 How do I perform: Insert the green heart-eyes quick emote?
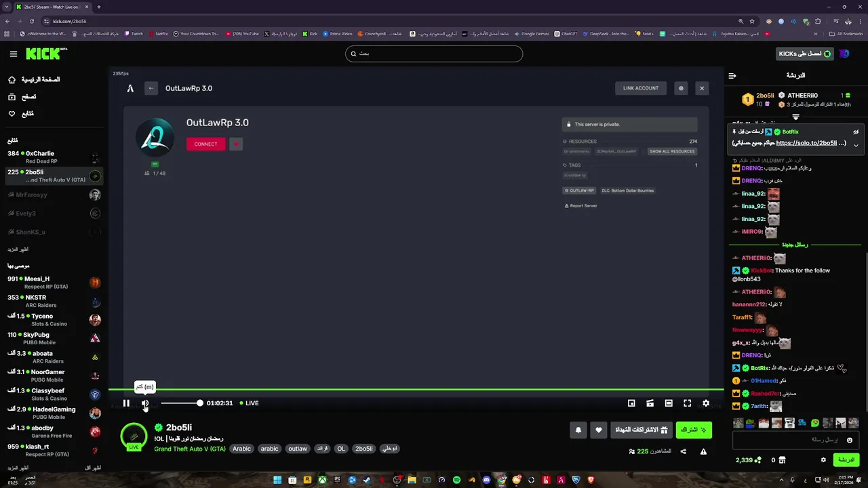pyautogui.click(x=815, y=423)
